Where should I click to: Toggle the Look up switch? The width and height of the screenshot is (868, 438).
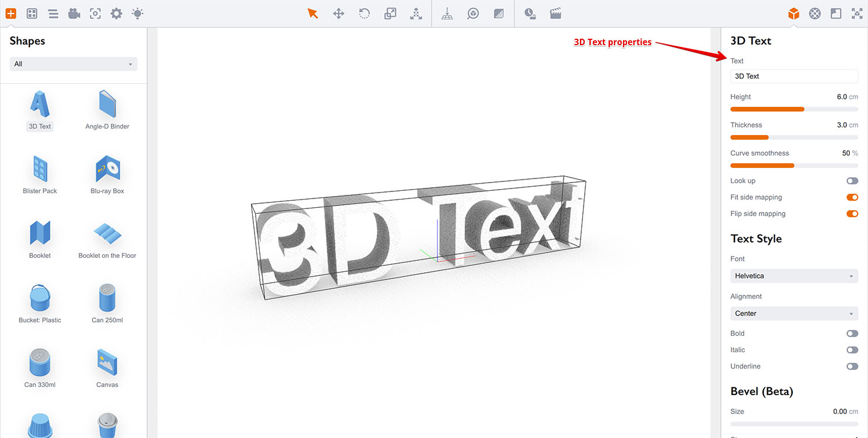point(852,180)
